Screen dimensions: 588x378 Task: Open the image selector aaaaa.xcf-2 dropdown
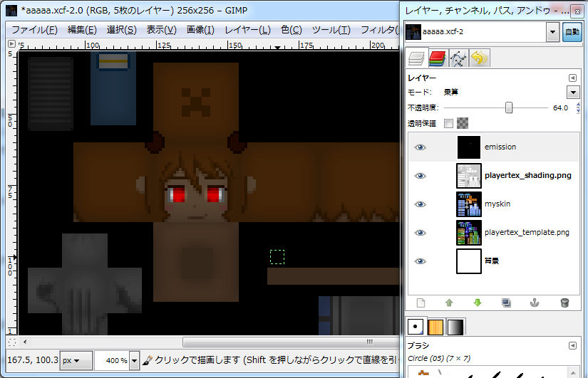point(552,32)
